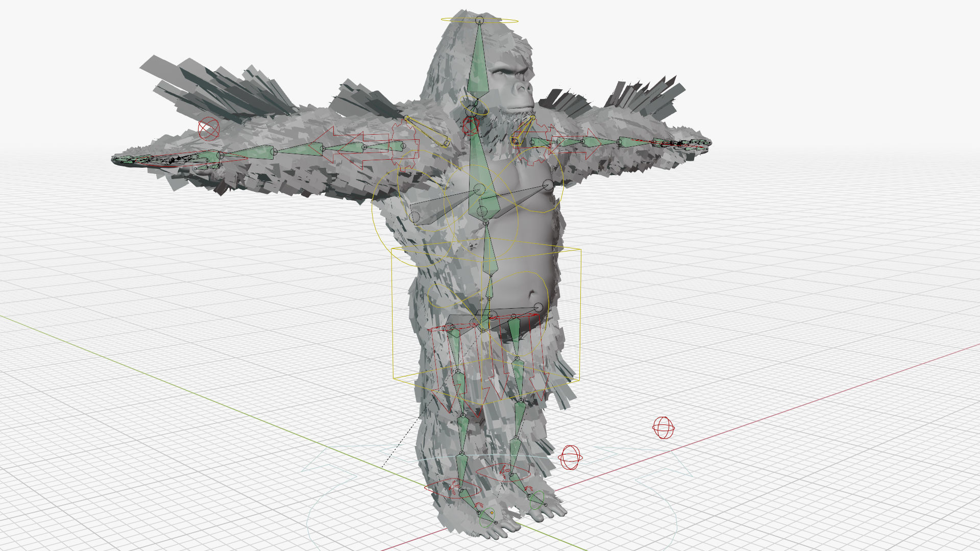The width and height of the screenshot is (980, 551).
Task: Select the red oval foot control at the right ankle
Action: pyautogui.click(x=453, y=489)
